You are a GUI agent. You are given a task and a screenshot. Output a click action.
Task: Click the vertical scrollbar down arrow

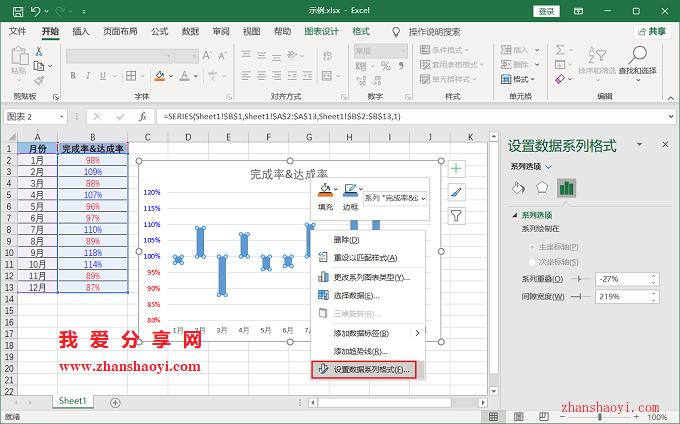pos(494,391)
